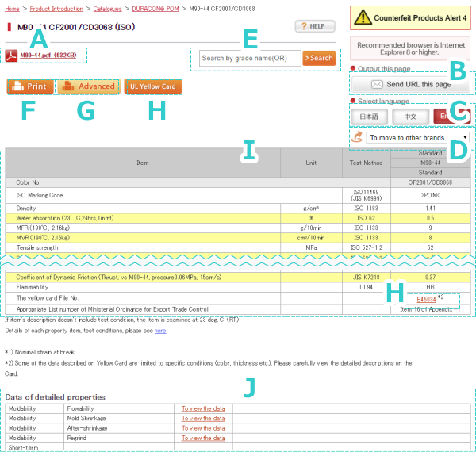Click the 'Flammability' row label
Image resolution: width=476 pixels, height=452 pixels.
click(x=33, y=287)
